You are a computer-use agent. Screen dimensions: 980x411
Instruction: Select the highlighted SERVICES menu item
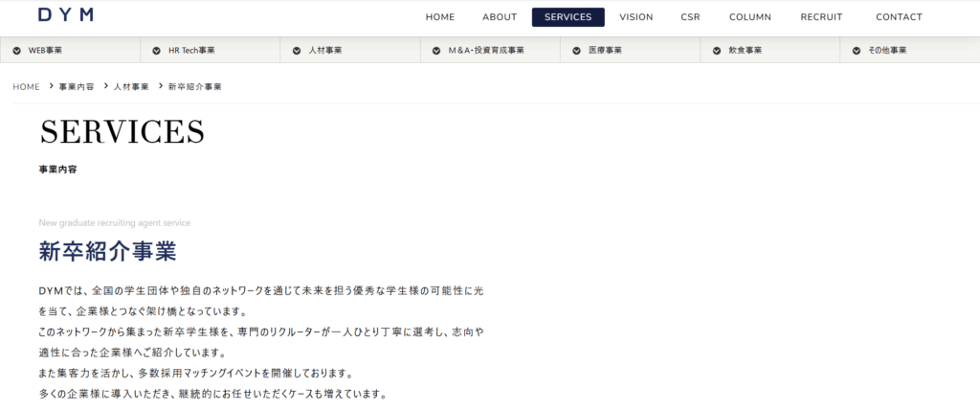[568, 17]
